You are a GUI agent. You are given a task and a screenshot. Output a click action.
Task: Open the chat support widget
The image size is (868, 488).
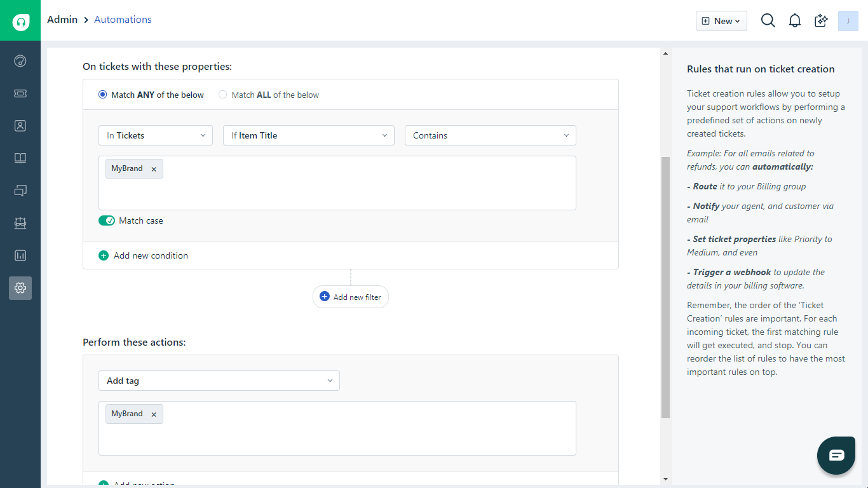click(836, 456)
